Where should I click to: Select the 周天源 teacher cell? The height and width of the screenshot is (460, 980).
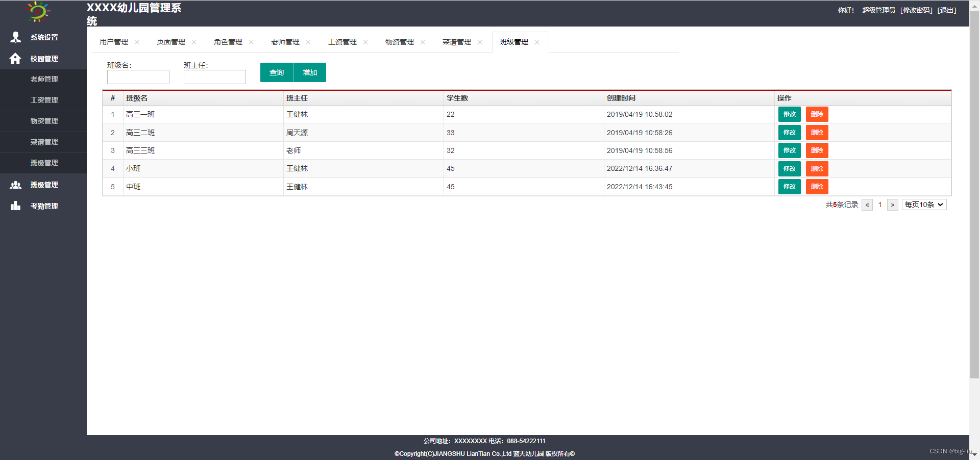(x=363, y=133)
